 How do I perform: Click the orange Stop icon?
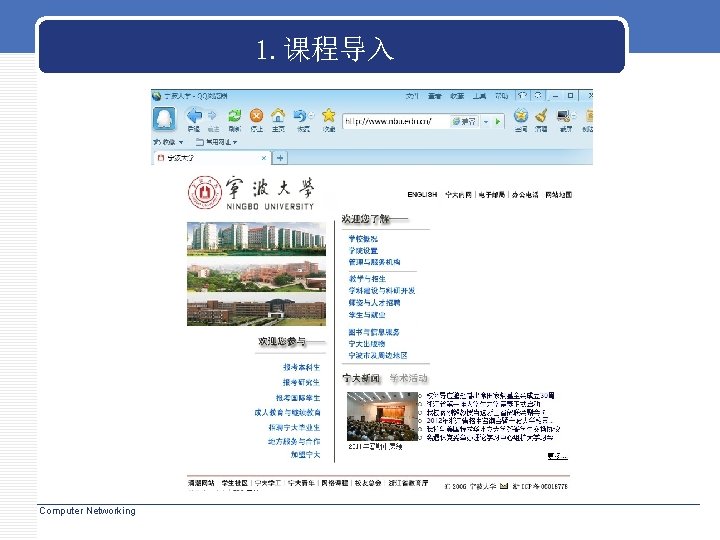(256, 115)
